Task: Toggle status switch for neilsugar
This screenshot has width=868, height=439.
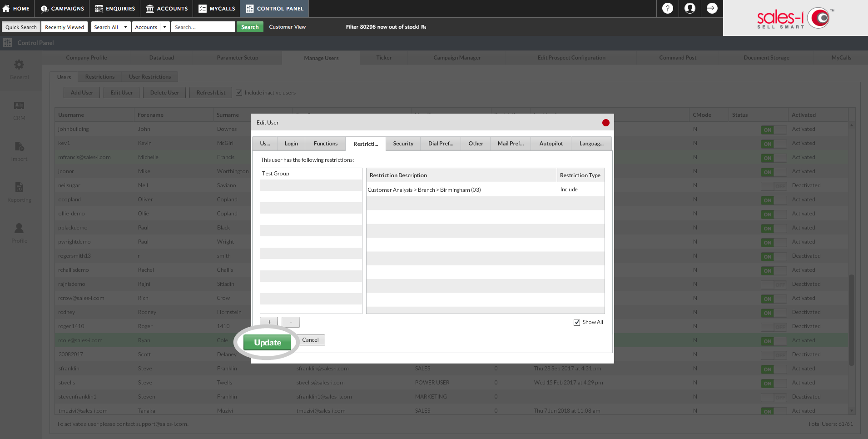Action: pos(774,186)
